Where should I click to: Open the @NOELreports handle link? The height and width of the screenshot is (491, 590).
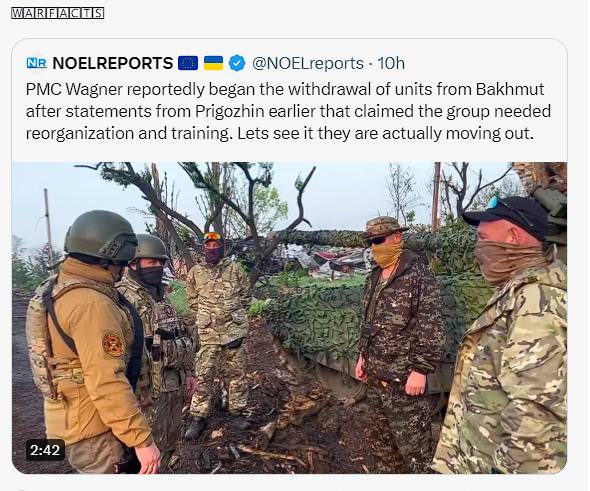click(x=308, y=63)
